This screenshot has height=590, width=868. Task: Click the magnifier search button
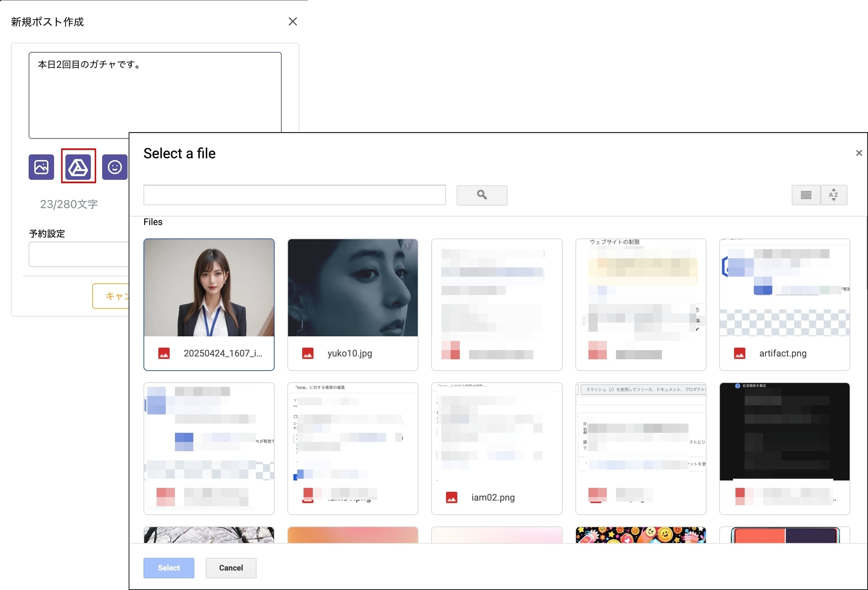(482, 195)
